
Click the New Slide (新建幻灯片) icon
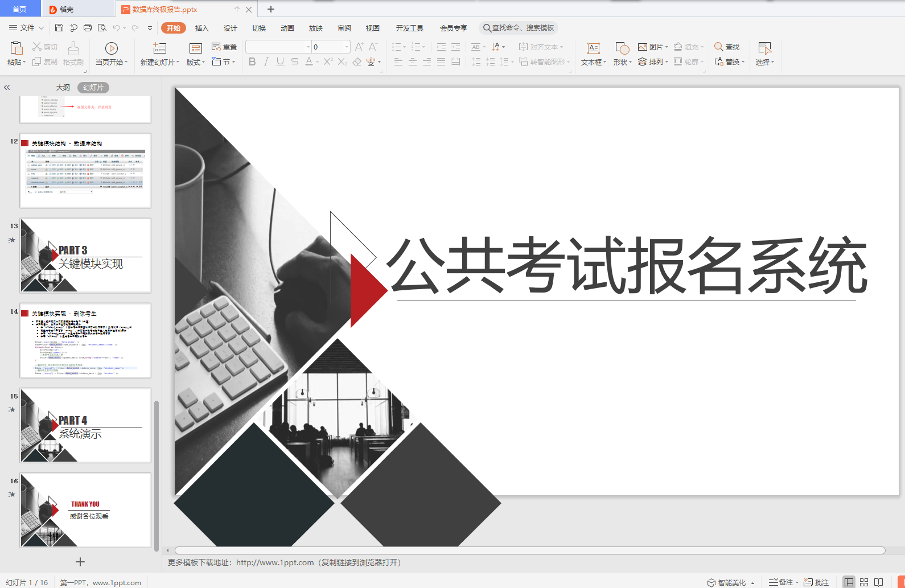coord(160,48)
